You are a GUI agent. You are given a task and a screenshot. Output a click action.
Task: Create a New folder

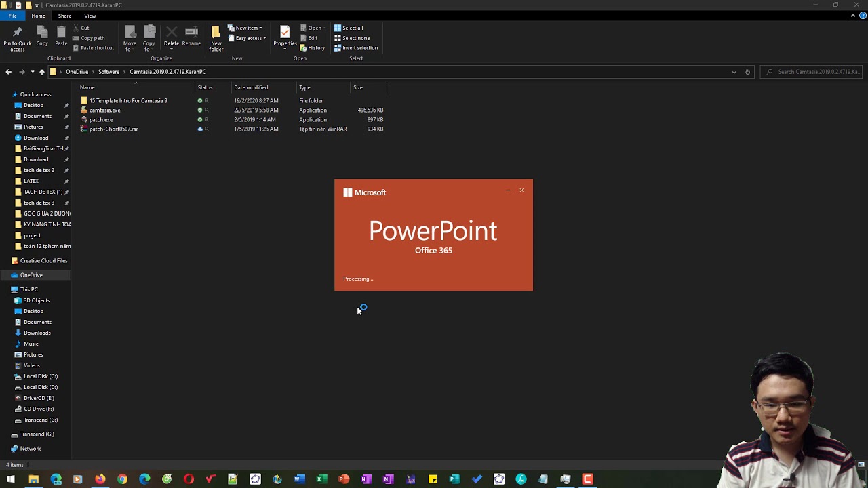click(x=216, y=38)
